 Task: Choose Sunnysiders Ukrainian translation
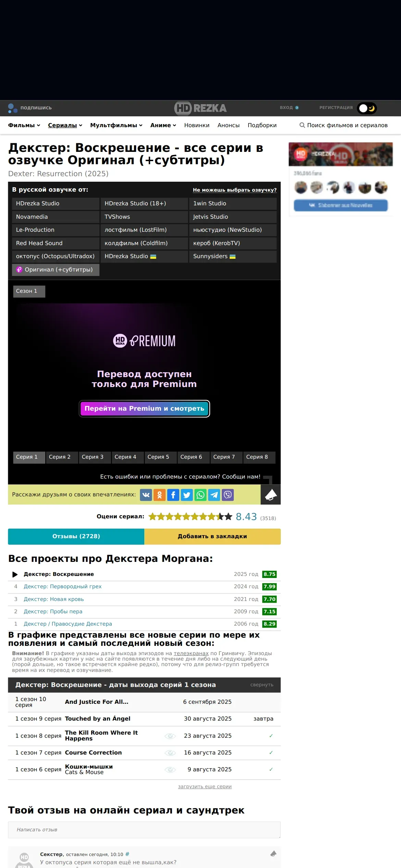click(233, 256)
